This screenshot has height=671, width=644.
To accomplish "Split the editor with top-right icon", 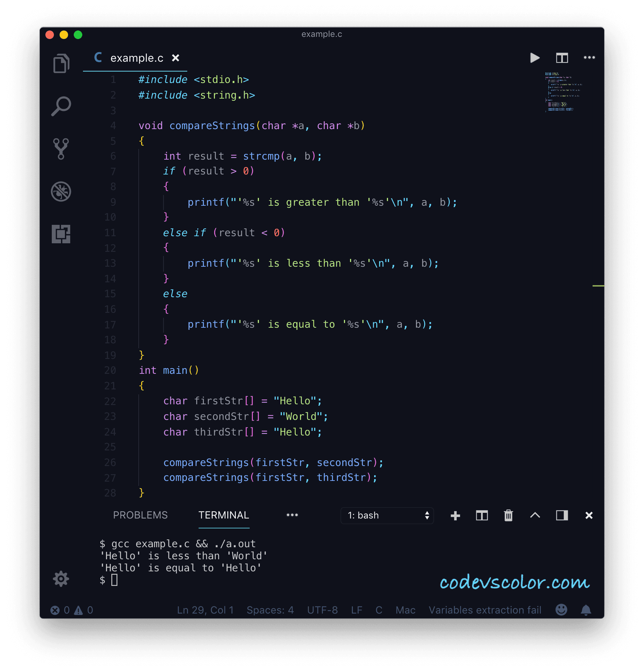I will click(562, 58).
